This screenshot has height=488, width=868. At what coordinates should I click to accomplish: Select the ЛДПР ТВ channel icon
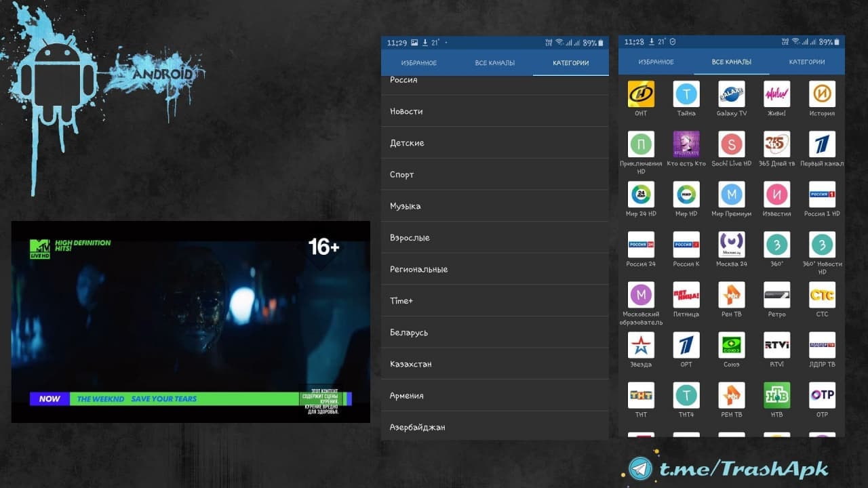(823, 345)
